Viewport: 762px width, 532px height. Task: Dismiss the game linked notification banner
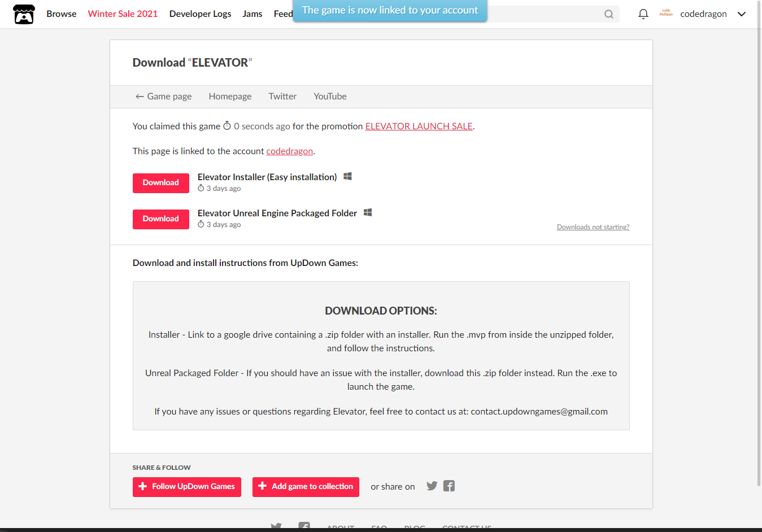(x=390, y=10)
